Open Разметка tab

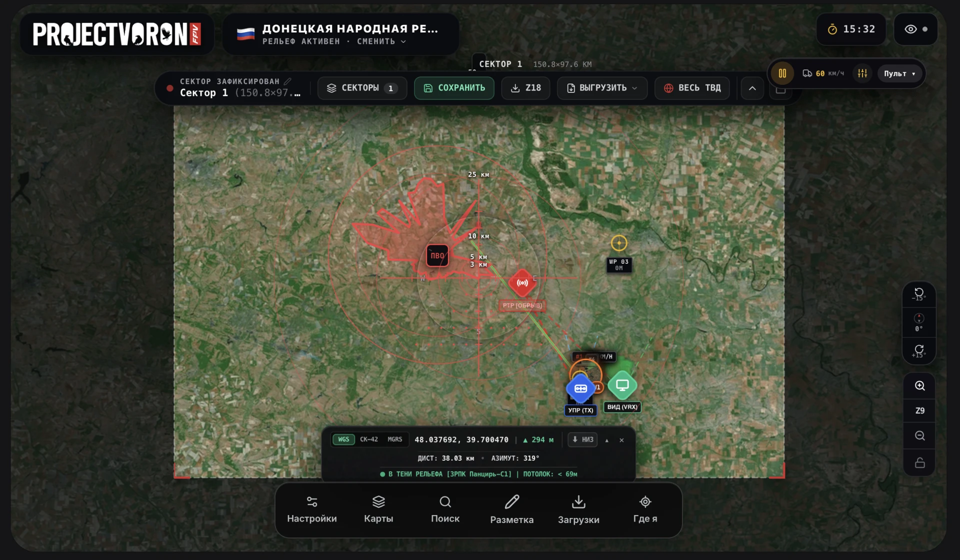tap(511, 510)
